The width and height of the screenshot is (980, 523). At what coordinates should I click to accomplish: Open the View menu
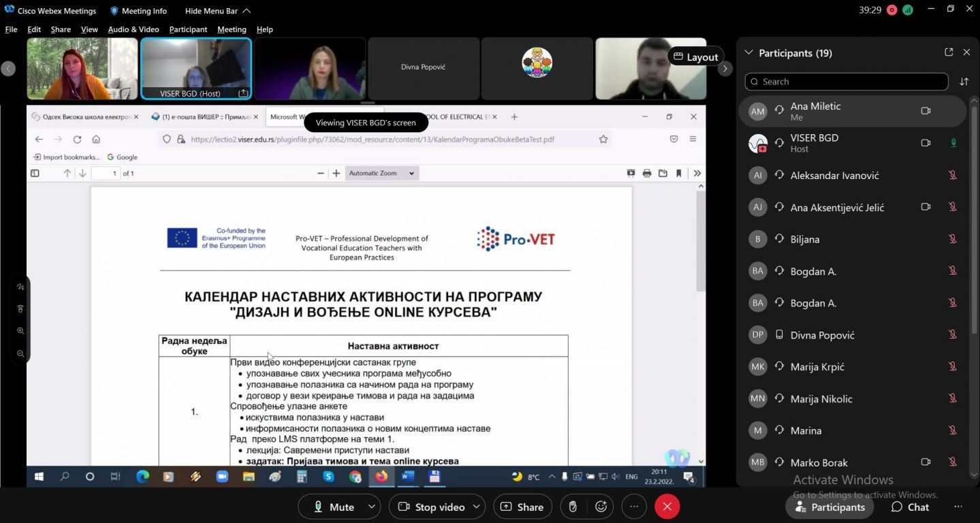coord(89,29)
